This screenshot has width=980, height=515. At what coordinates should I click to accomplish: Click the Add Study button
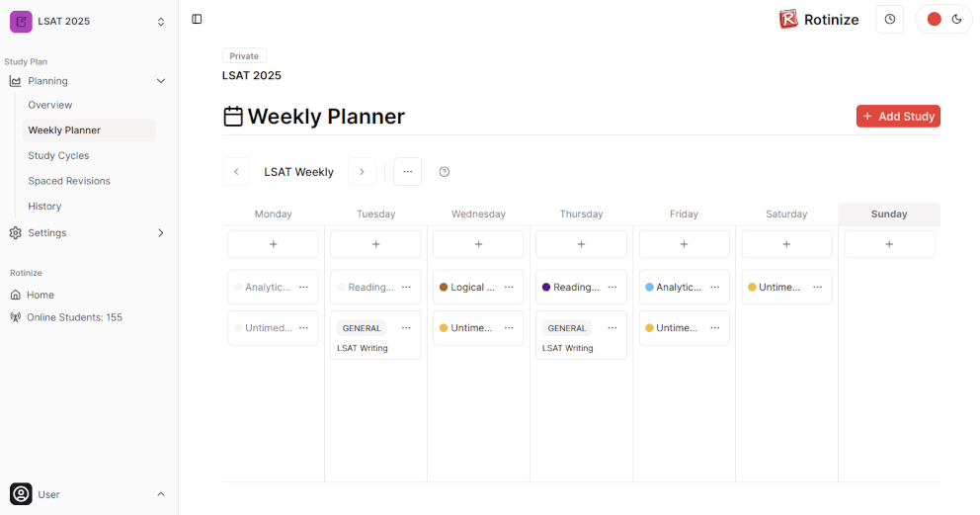[898, 117]
